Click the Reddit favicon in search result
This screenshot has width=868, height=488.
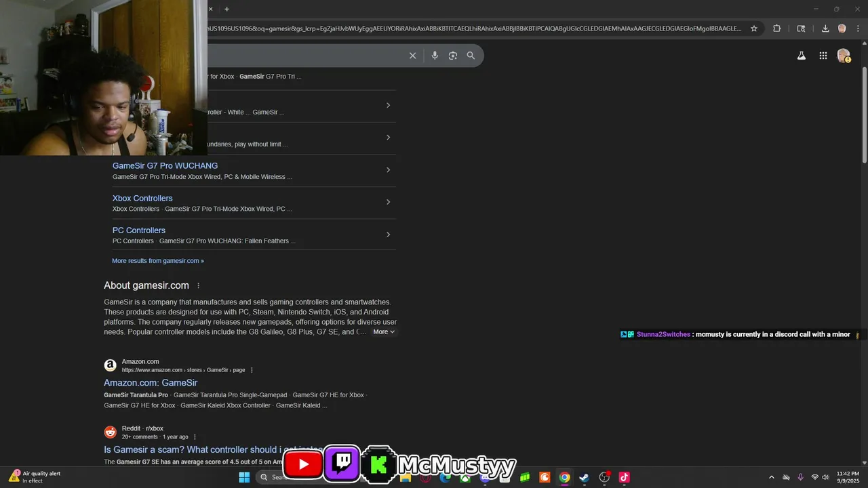tap(110, 432)
